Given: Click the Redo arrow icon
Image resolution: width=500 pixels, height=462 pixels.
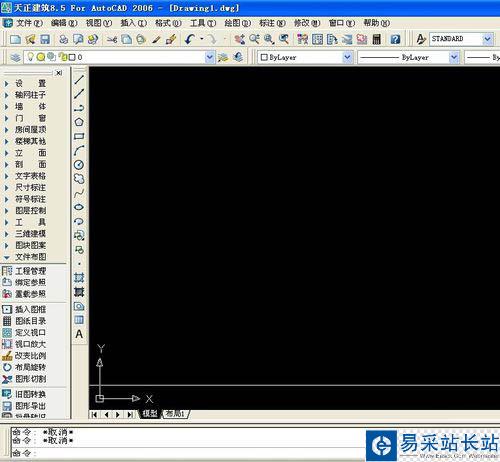Looking at the screenshot, I should (x=211, y=40).
